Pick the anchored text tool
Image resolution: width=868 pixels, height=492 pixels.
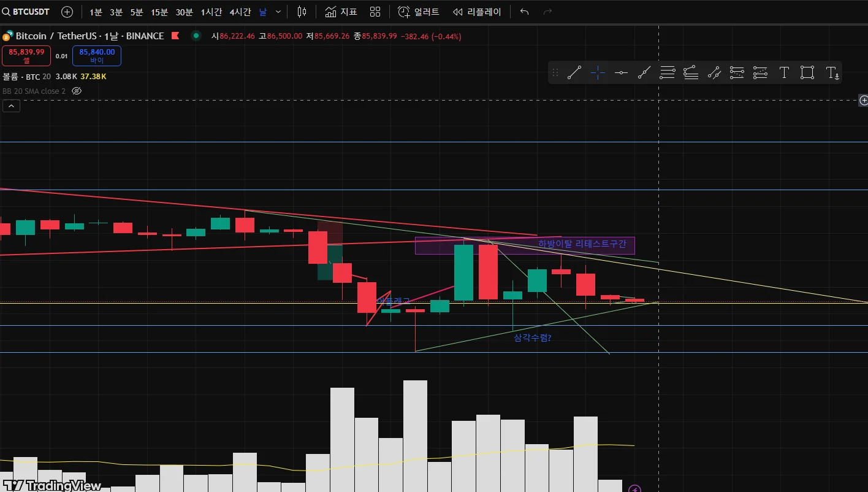coord(832,73)
